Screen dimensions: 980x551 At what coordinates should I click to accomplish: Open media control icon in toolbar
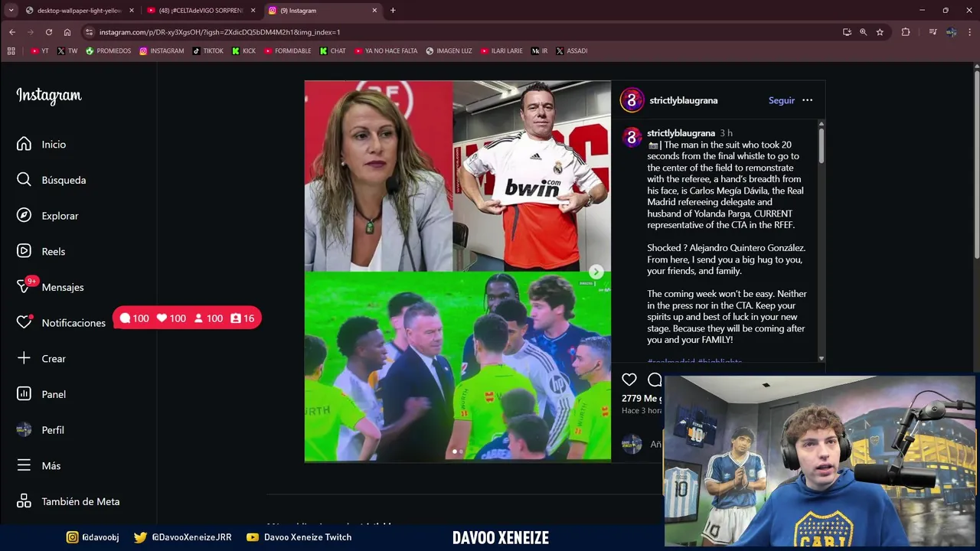click(933, 32)
